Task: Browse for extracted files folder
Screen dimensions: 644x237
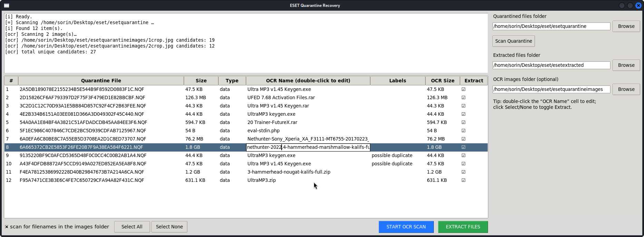Action: pos(626,65)
